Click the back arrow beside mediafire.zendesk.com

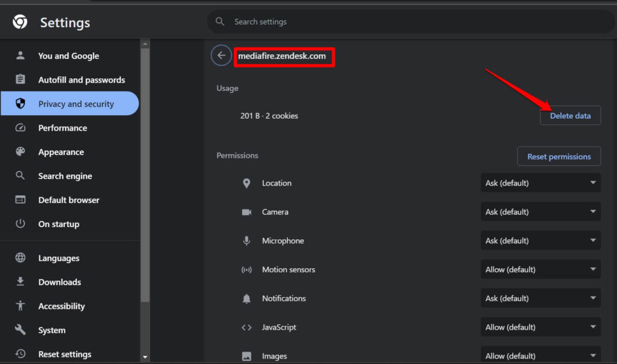[221, 55]
